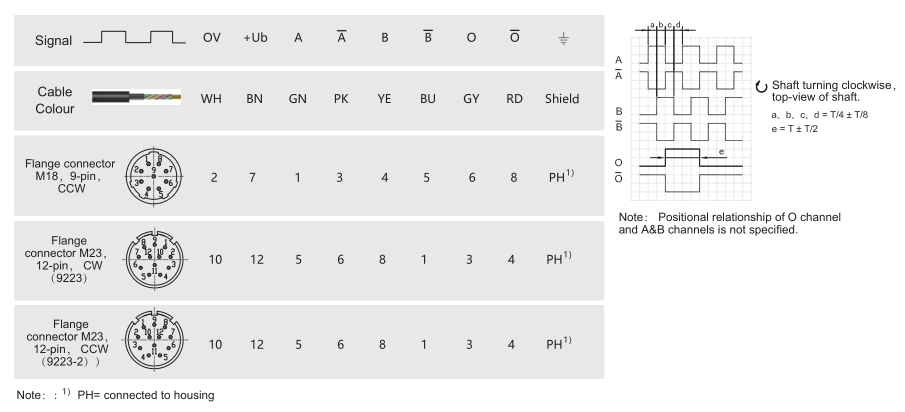This screenshot has width=905, height=412.
Task: Click the WH cable colour cell
Action: click(211, 99)
